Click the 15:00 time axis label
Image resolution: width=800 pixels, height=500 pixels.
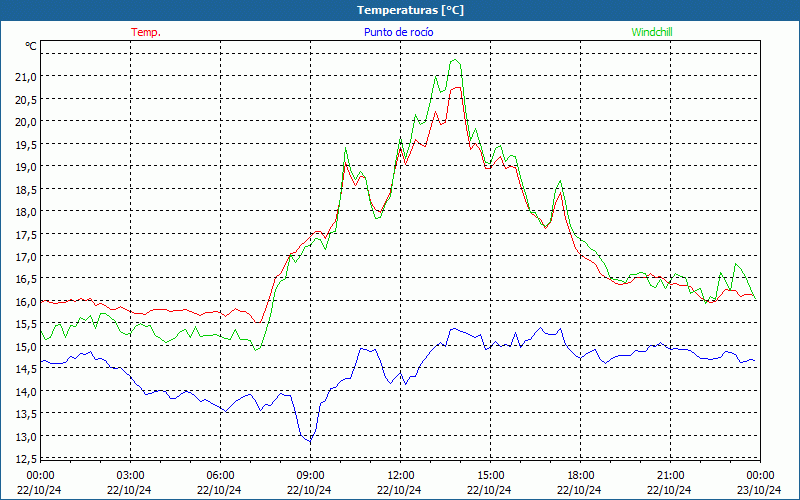(490, 475)
